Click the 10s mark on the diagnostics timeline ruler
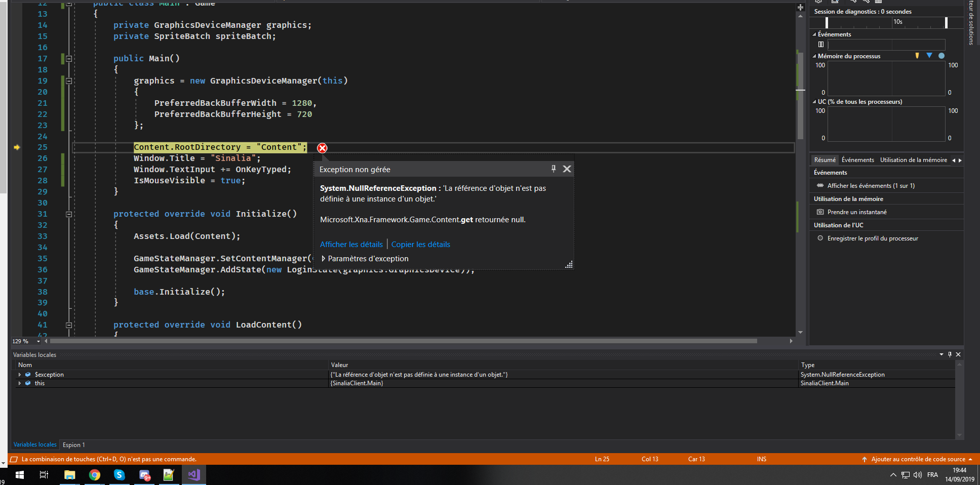 (x=898, y=21)
